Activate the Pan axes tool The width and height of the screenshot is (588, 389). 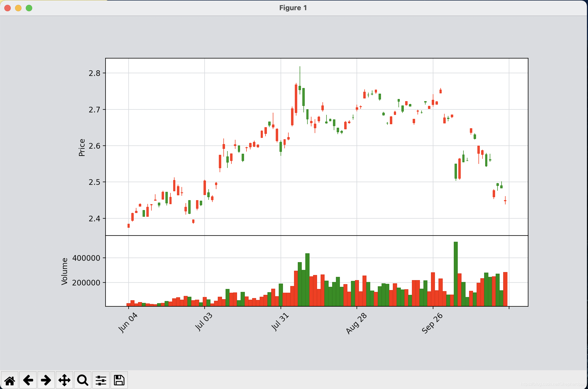click(64, 380)
